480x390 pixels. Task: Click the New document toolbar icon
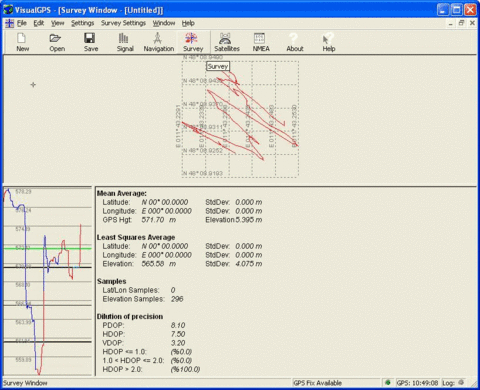coord(22,42)
